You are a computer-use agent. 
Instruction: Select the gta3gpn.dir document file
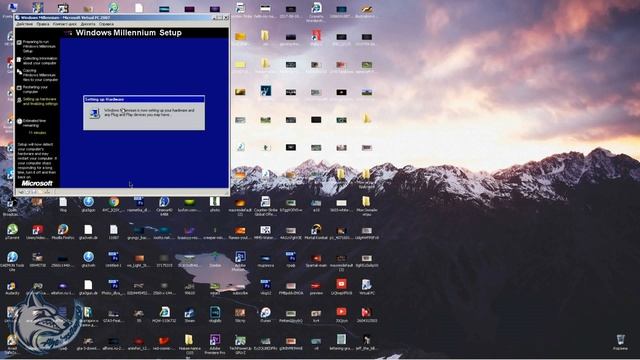[88, 287]
